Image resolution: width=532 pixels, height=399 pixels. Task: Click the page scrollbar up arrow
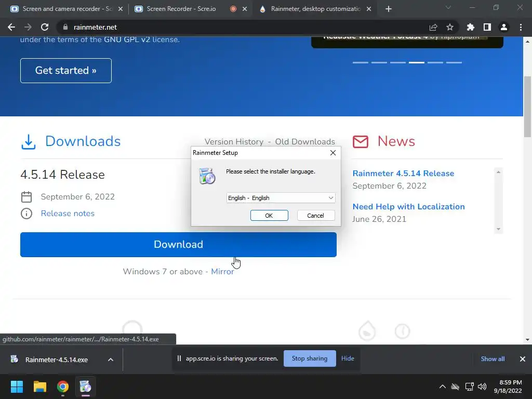pos(527,41)
